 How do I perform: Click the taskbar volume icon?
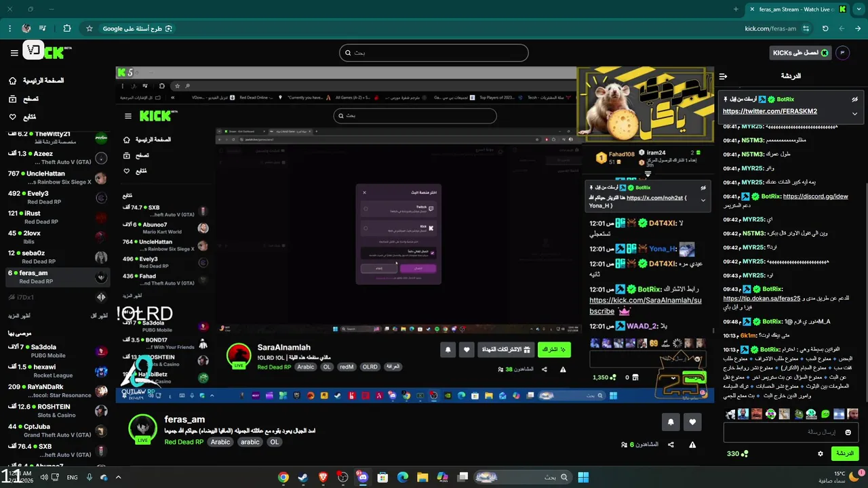44,477
